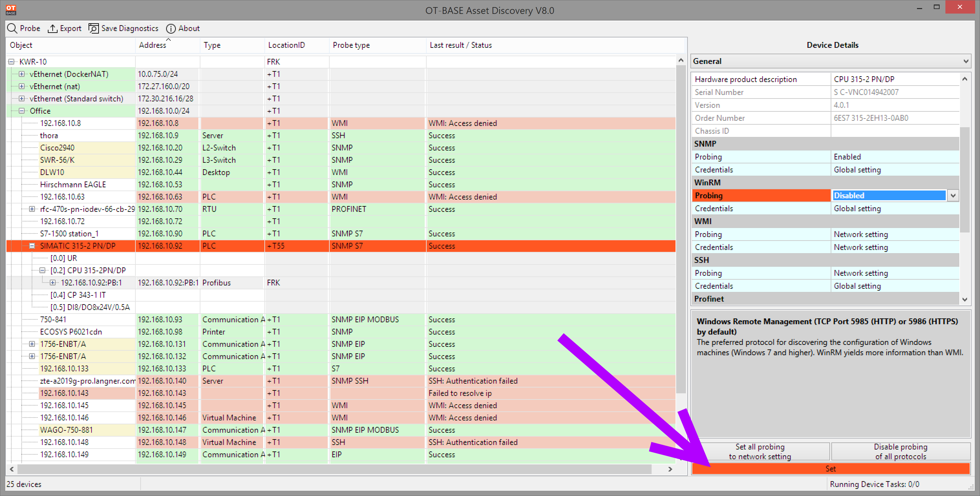Click Device Details scroll up arrow

[x=964, y=79]
